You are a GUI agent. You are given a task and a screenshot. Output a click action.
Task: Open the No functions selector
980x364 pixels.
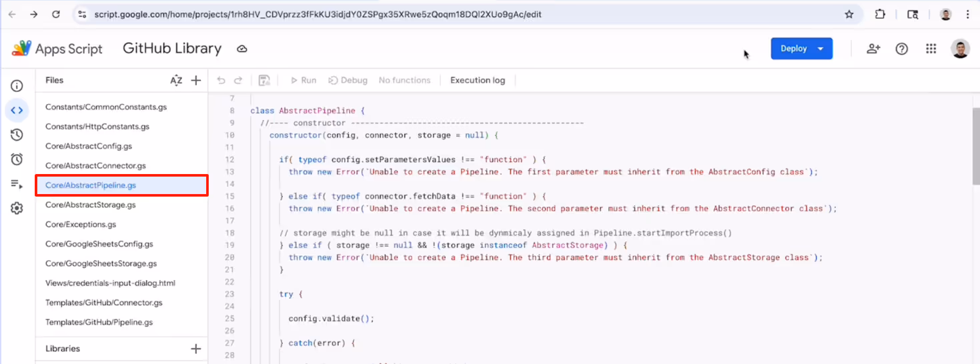[404, 80]
